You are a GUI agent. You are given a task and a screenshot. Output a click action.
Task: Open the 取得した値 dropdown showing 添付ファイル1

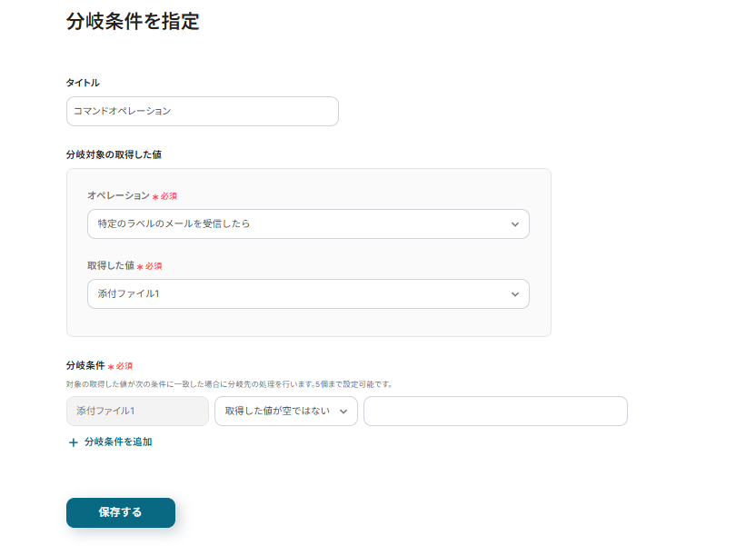point(308,293)
